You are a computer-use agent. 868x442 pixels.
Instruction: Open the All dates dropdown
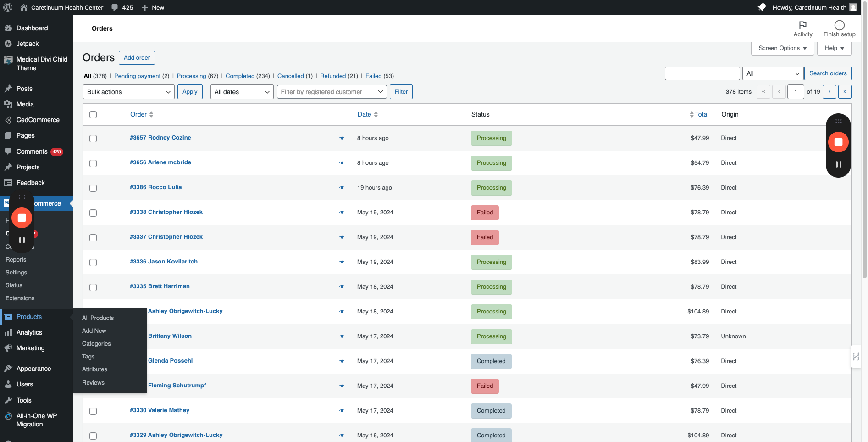242,92
